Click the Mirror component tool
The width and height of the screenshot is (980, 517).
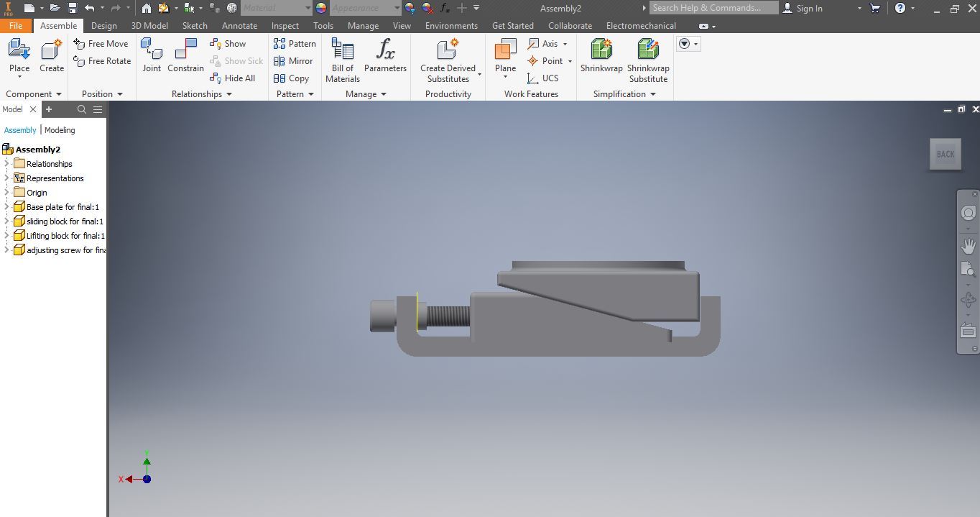click(x=293, y=61)
